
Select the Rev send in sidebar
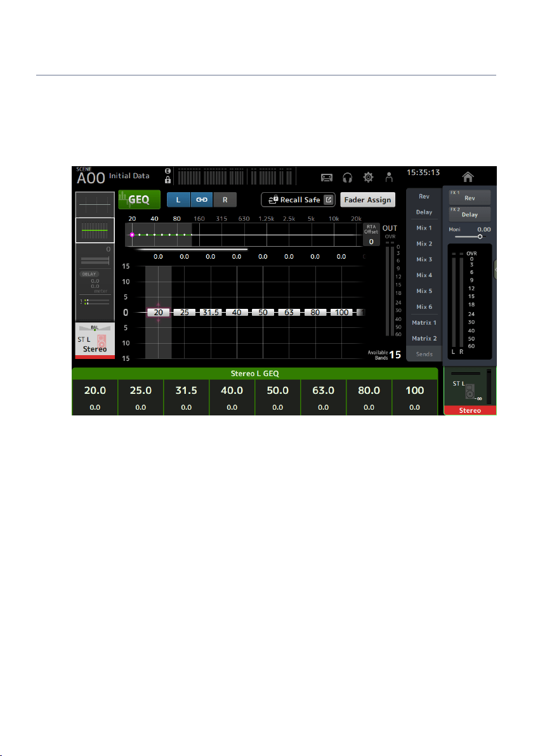(424, 196)
